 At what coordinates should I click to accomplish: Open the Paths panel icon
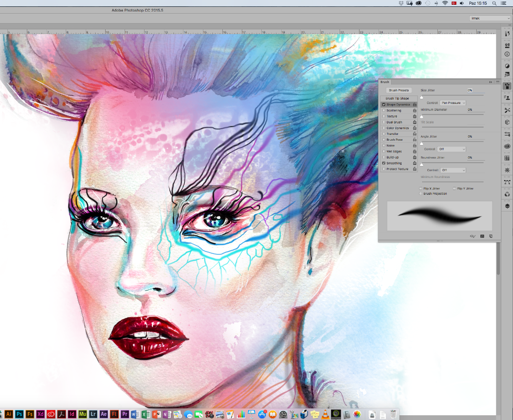click(507, 182)
